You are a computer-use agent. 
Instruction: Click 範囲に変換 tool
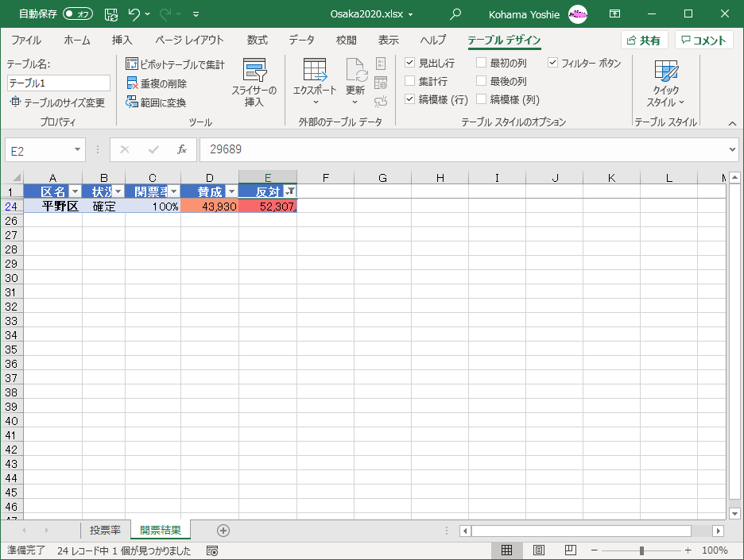[157, 102]
